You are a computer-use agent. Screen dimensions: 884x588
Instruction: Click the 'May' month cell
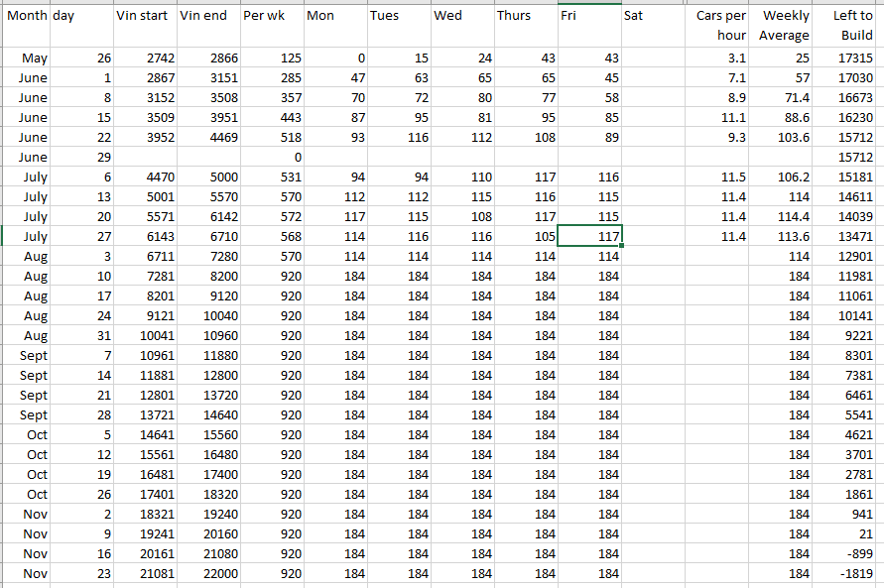point(27,59)
